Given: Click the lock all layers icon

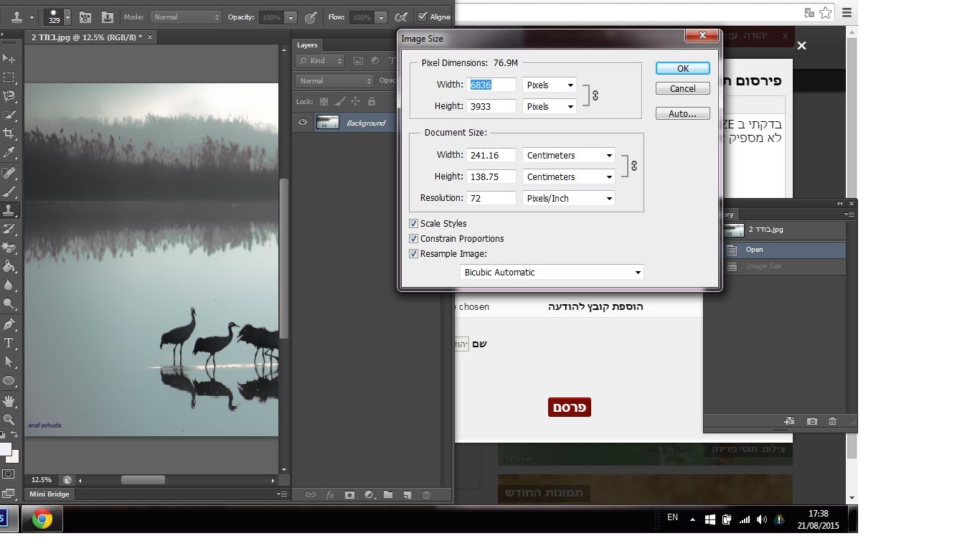Looking at the screenshot, I should coord(371,102).
